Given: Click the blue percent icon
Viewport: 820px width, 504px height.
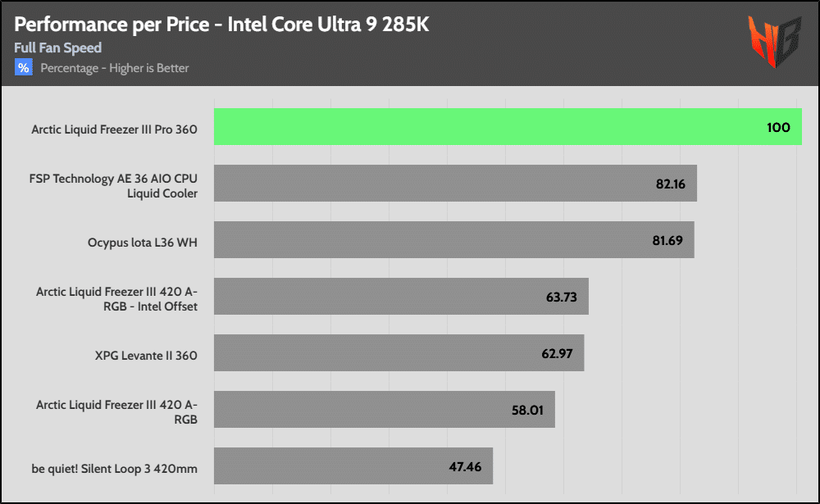Looking at the screenshot, I should [x=23, y=67].
